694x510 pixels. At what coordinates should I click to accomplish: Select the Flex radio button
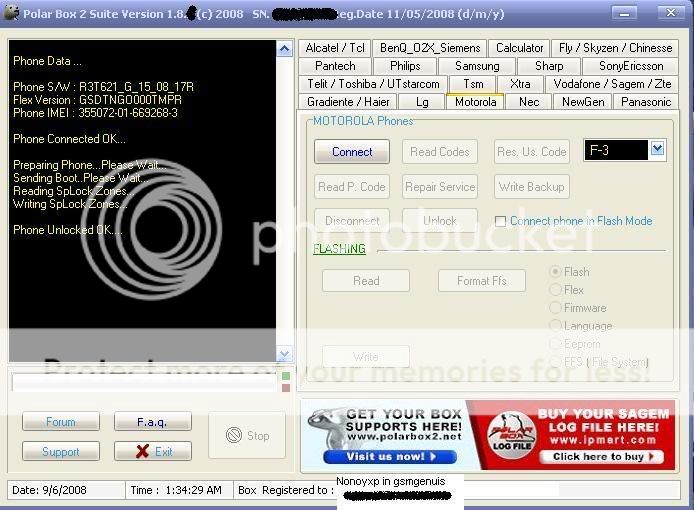point(555,290)
